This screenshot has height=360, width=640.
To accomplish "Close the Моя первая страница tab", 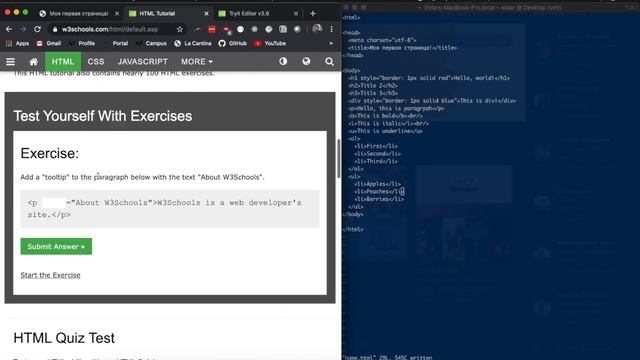I will [117, 13].
